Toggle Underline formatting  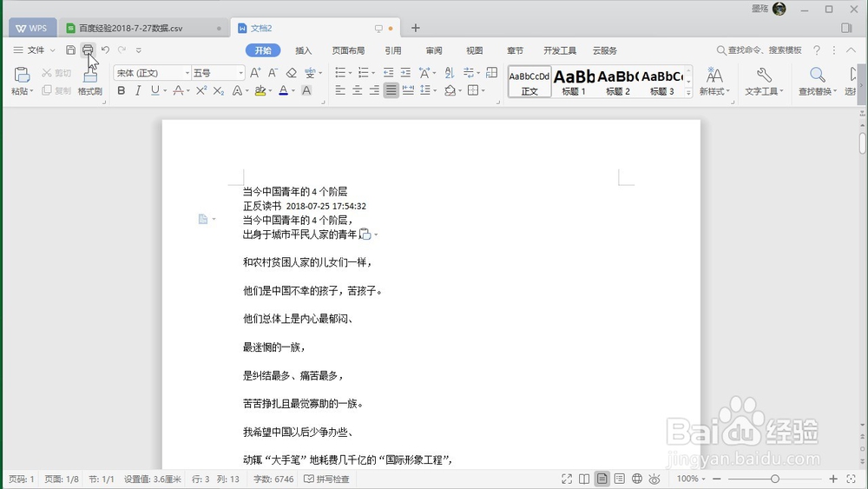point(155,90)
